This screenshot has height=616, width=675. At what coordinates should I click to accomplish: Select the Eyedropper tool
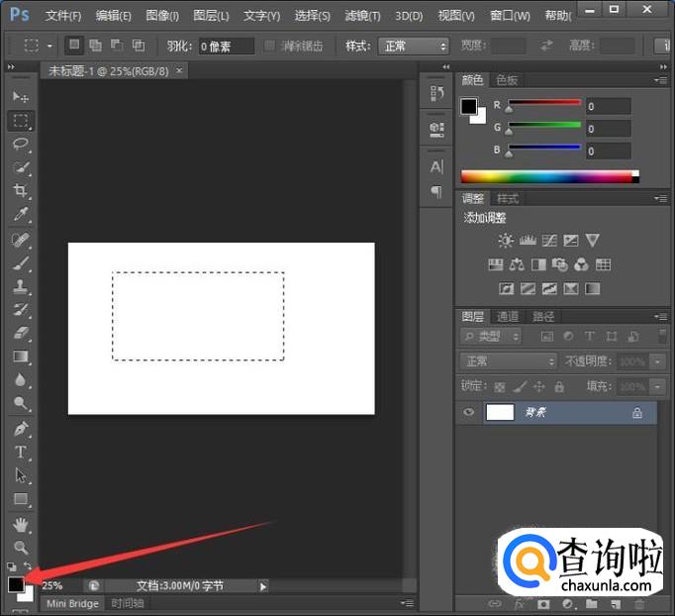click(x=20, y=214)
